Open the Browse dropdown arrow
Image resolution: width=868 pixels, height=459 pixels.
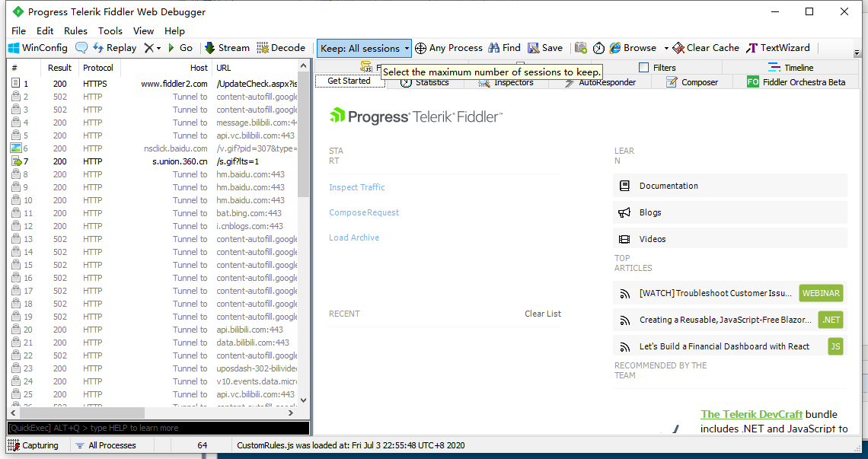pos(666,48)
